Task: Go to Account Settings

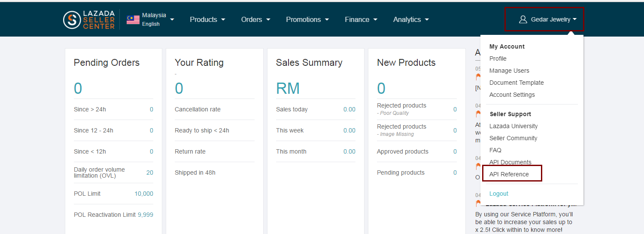Action: 512,95
